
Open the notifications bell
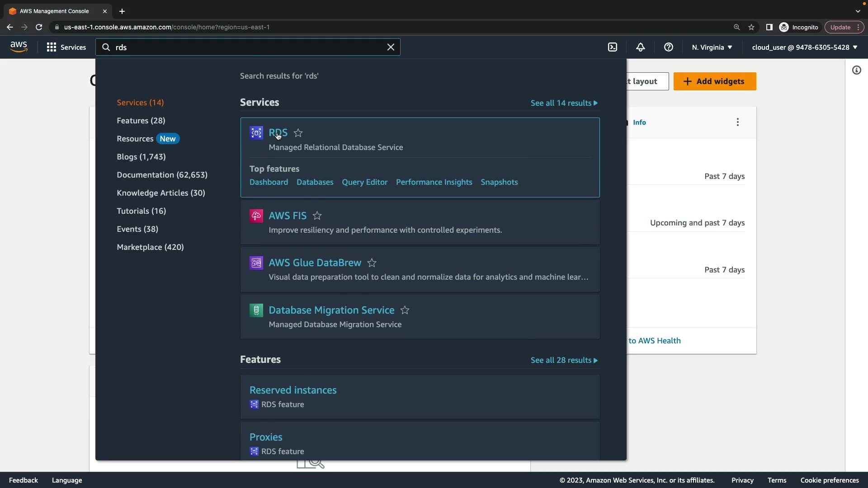(640, 47)
